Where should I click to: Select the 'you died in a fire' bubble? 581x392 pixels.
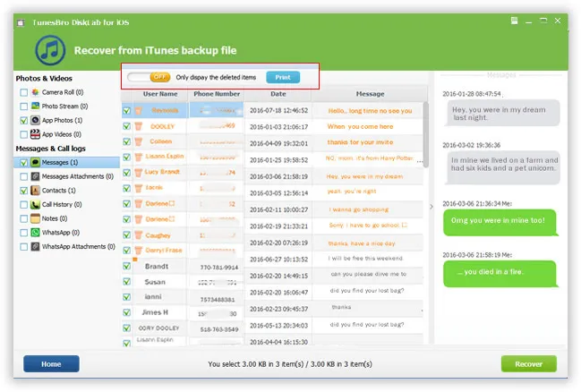500,274
